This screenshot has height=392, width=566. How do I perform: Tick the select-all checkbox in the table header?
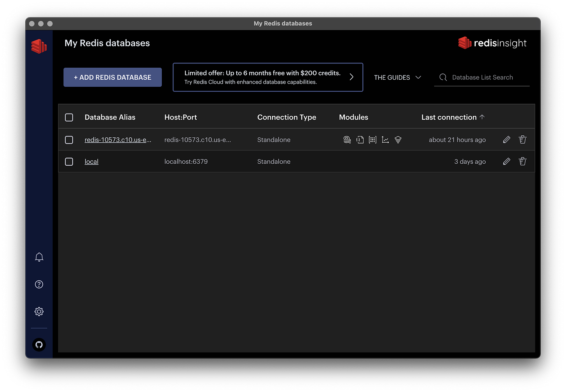point(69,117)
